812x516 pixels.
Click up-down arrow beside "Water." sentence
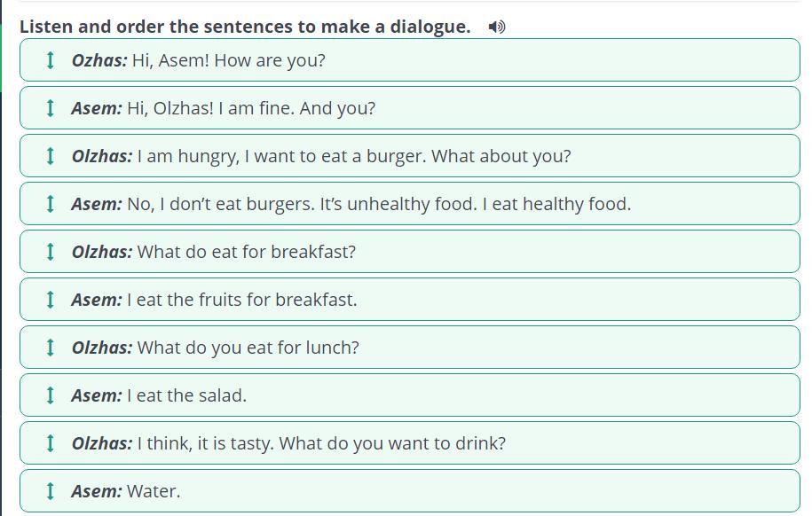pos(51,491)
